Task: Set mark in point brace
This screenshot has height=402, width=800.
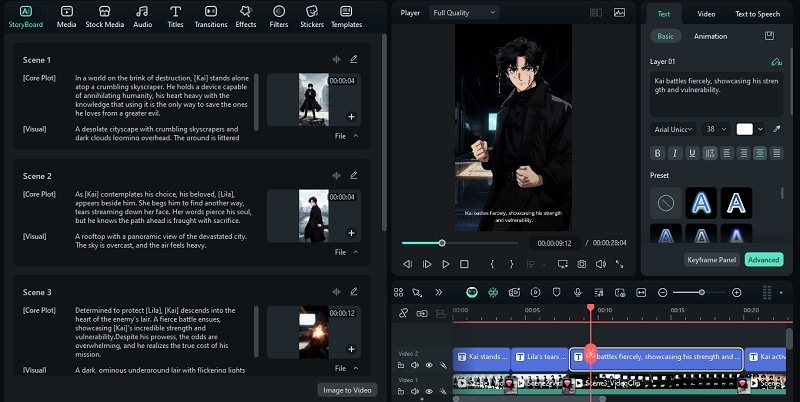Action: (x=492, y=264)
